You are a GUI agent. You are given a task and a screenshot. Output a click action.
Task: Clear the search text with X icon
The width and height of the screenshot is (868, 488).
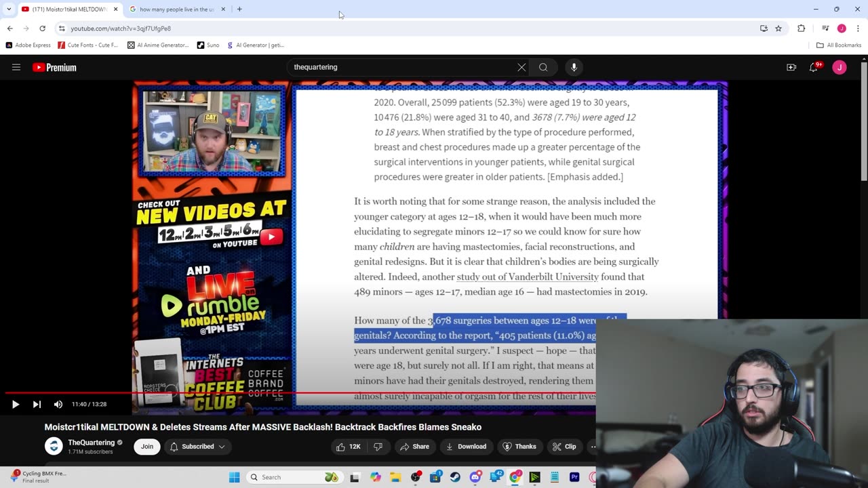coord(521,67)
